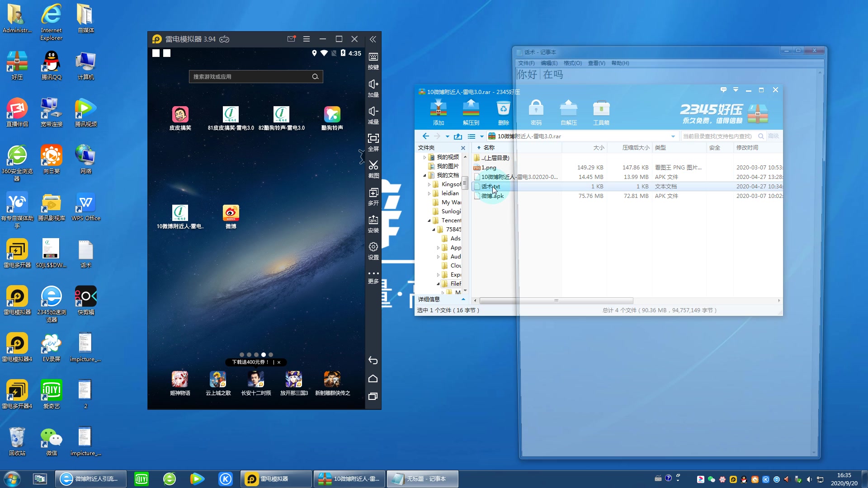The height and width of the screenshot is (488, 868).
Task: Open the history dropdown arrow beside forward button
Action: (447, 136)
